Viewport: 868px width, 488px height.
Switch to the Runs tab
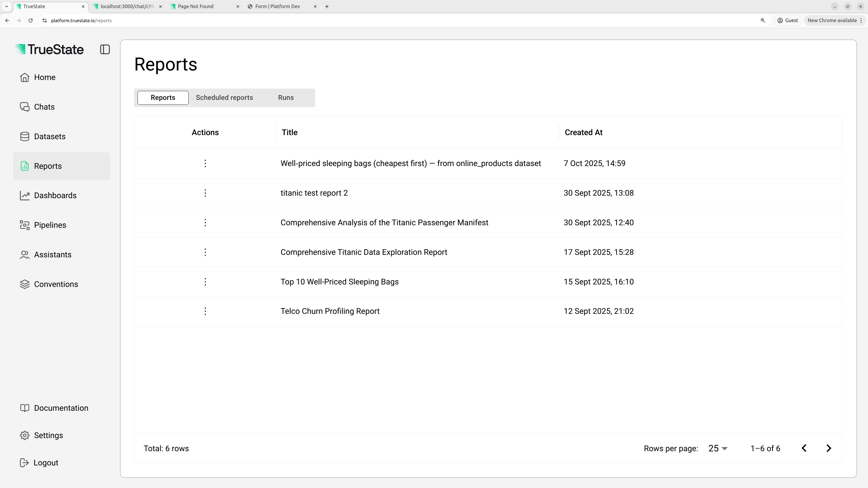[286, 98]
